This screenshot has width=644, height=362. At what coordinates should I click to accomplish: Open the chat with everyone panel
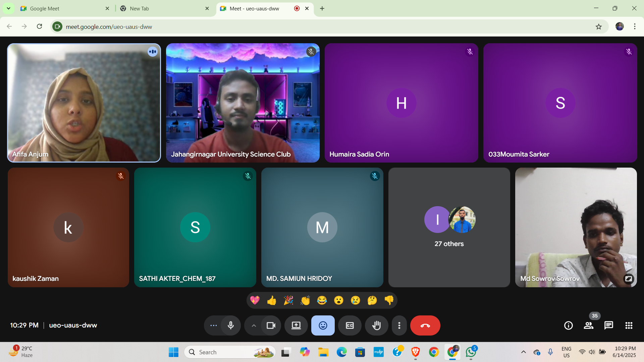(609, 325)
